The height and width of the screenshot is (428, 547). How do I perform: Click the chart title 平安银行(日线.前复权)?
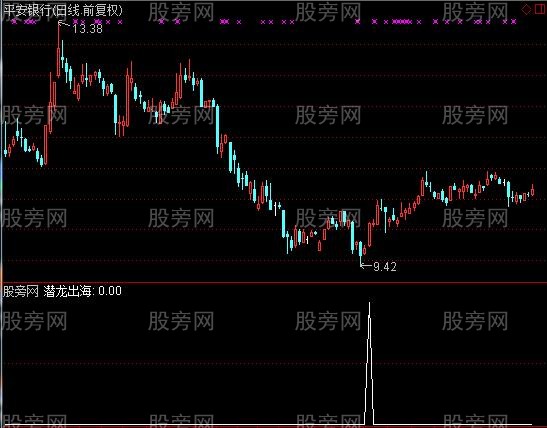tap(63, 10)
